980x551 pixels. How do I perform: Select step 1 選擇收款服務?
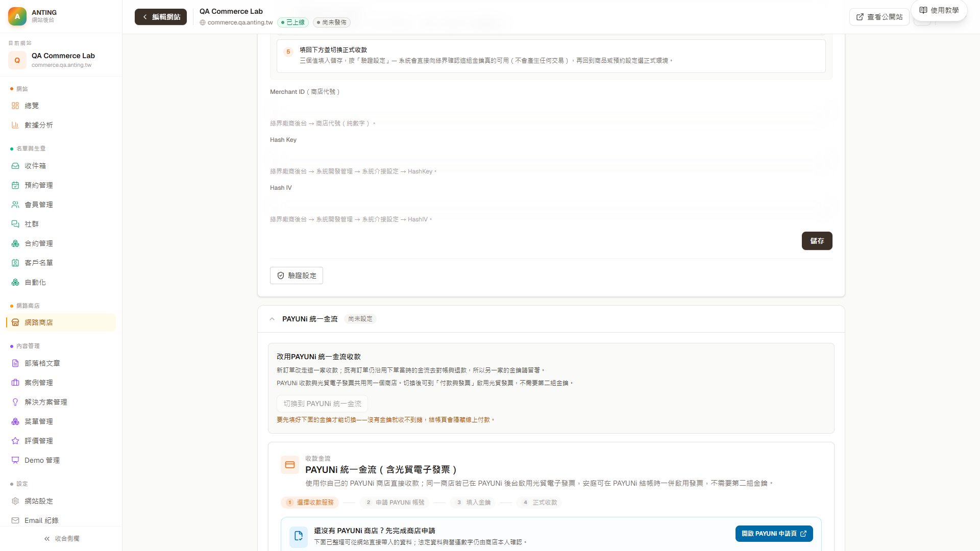click(x=310, y=503)
